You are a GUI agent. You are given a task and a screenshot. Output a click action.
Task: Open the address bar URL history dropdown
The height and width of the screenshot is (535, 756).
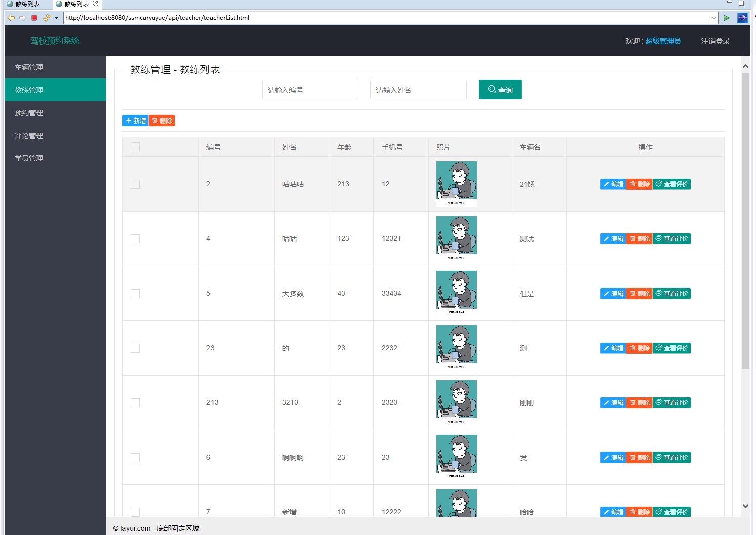(x=713, y=18)
